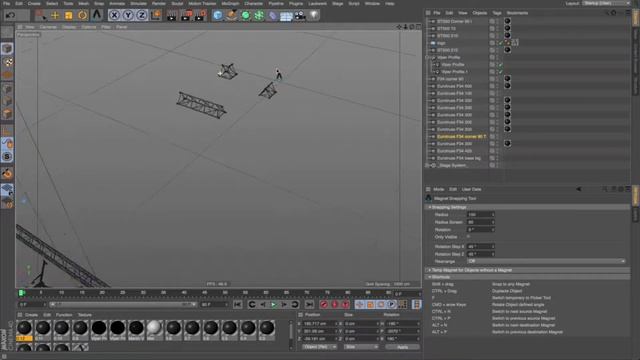Collapse the Snapping Settings section
The width and height of the screenshot is (640, 360).
[429, 207]
